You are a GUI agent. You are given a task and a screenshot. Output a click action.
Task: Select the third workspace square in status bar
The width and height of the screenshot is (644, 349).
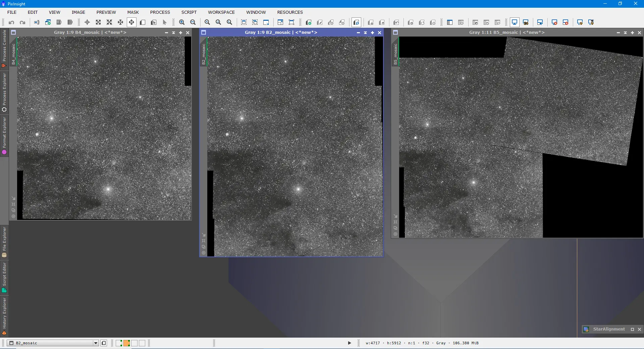pos(134,343)
